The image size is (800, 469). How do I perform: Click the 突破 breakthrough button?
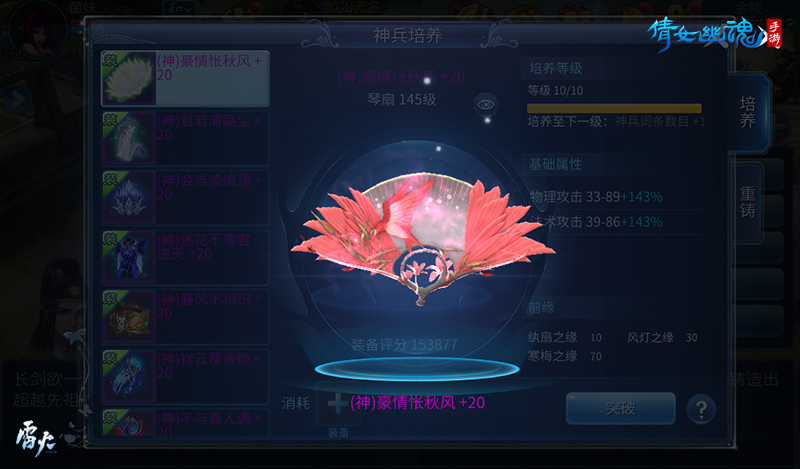click(x=620, y=408)
